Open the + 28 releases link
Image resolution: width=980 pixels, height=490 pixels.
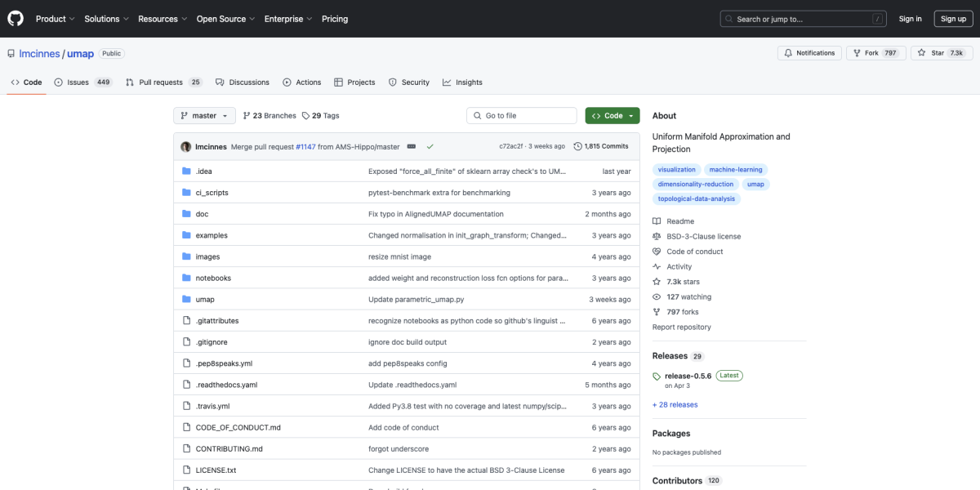674,404
